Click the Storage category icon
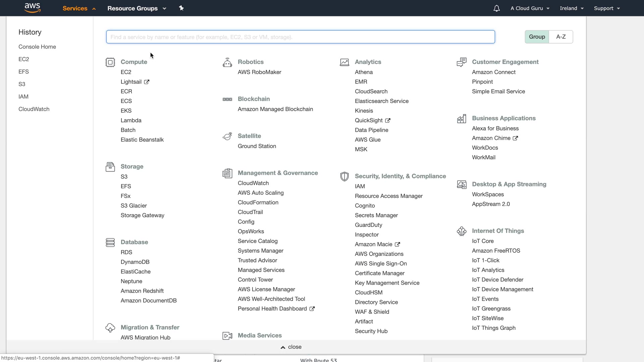Viewport: 644px width, 362px height. coord(110,167)
